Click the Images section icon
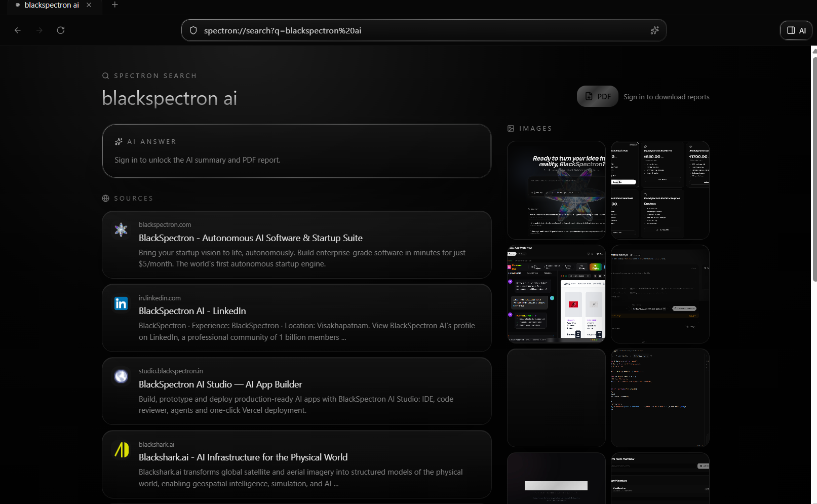This screenshot has height=504, width=817. pos(511,129)
